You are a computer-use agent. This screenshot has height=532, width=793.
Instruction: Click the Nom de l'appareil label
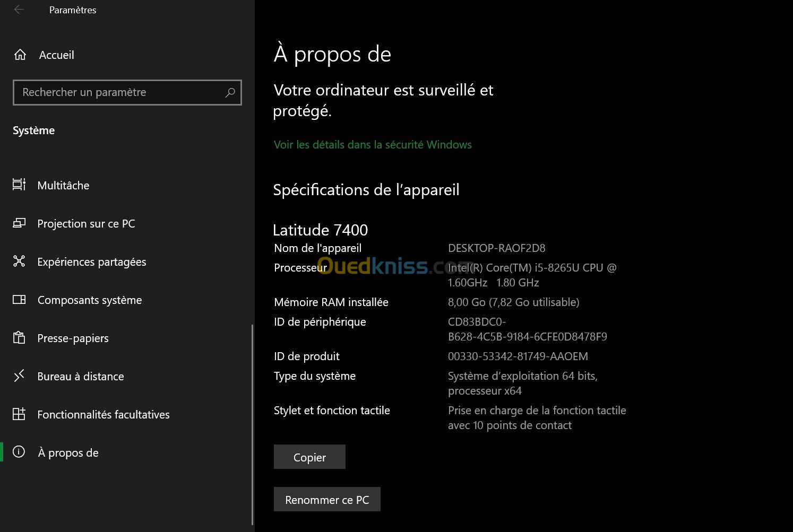tap(317, 248)
